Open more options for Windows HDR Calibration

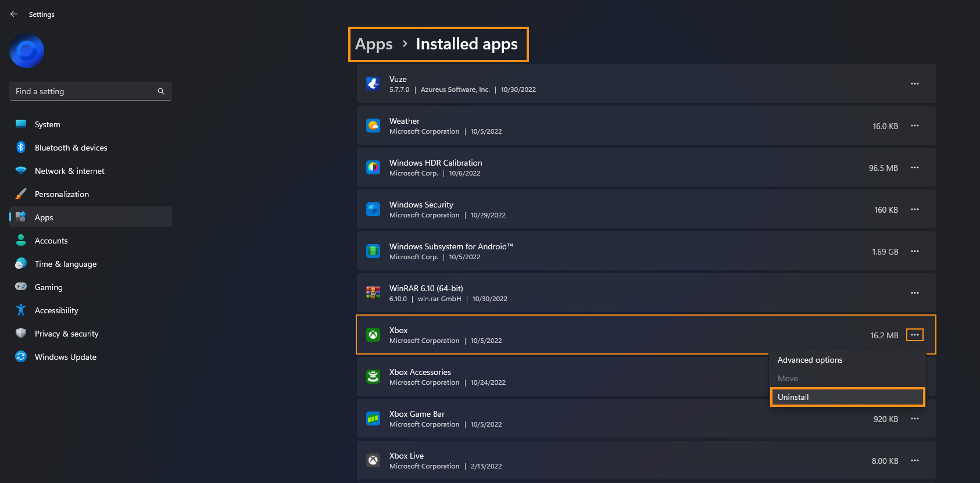[915, 167]
